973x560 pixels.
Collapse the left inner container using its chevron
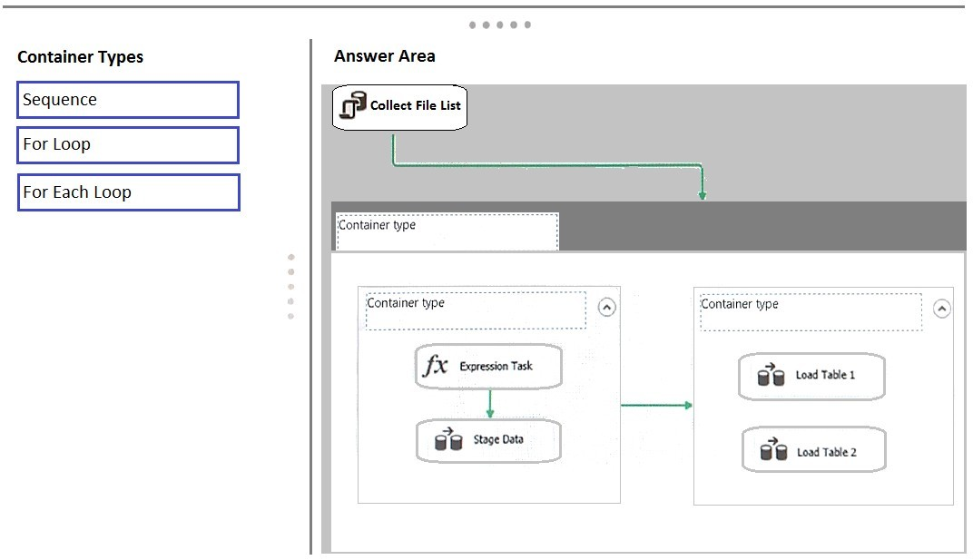point(607,307)
